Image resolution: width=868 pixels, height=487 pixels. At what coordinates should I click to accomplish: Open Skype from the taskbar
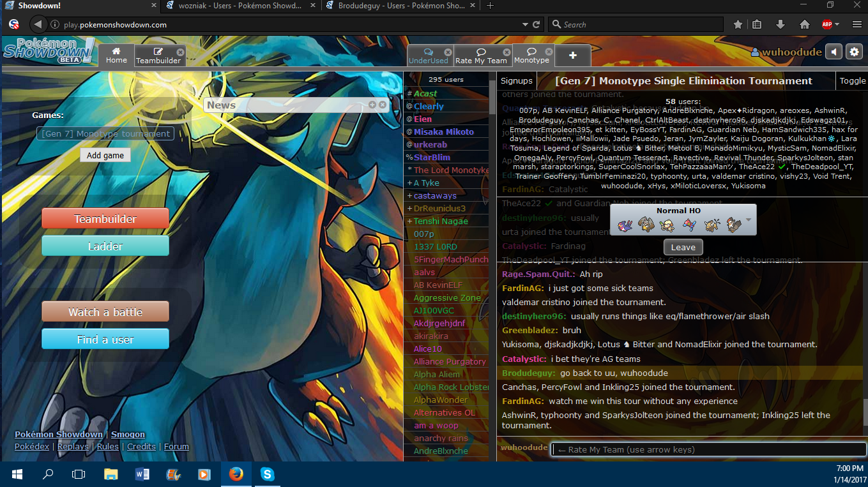(267, 474)
